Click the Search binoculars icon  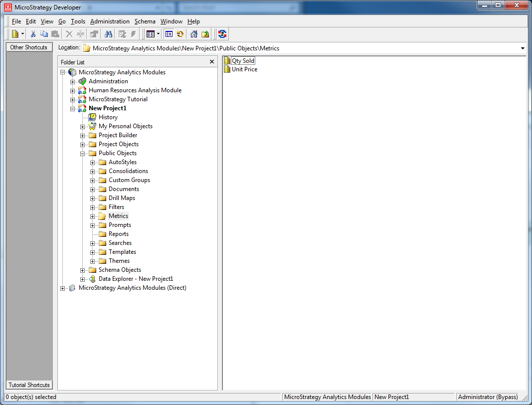click(x=108, y=34)
